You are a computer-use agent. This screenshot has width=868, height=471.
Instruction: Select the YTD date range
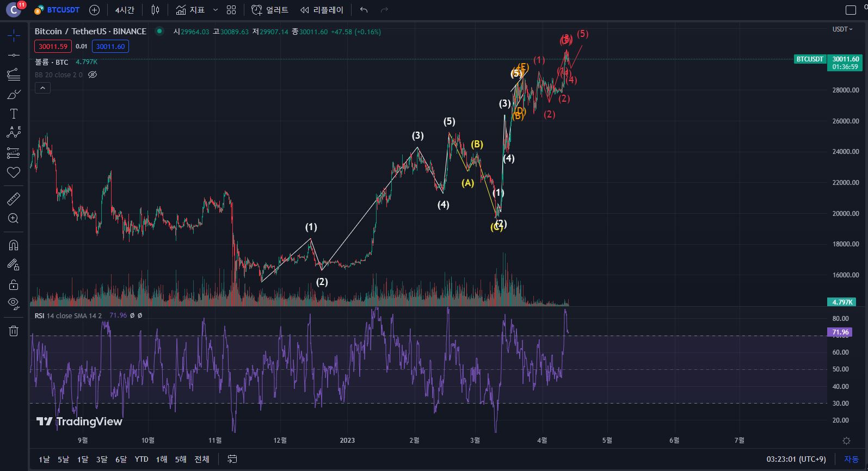point(141,460)
